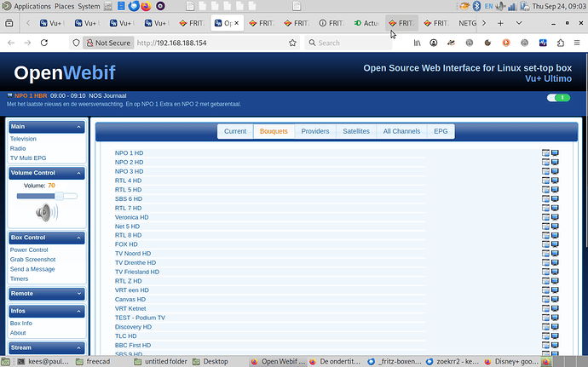
Task: Open the extensions puzzle icon
Action: [x=560, y=43]
